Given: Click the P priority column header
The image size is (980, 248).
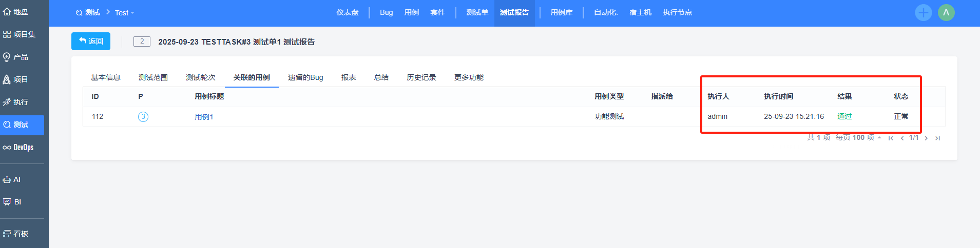Looking at the screenshot, I should click(141, 96).
